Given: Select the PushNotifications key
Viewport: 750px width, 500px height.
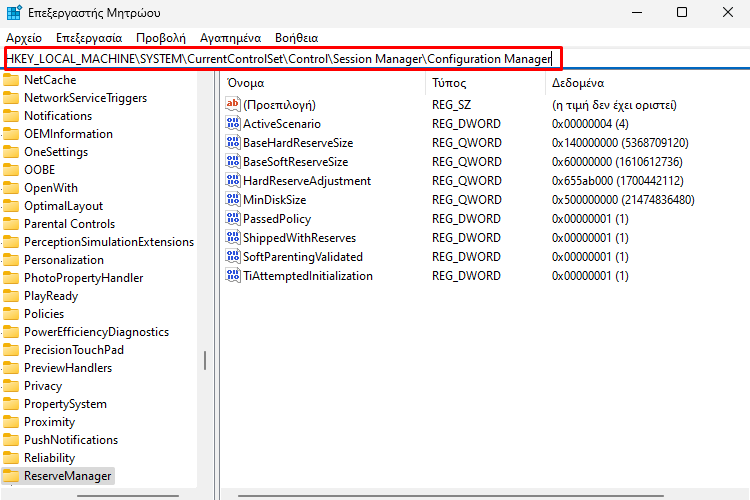Looking at the screenshot, I should click(71, 440).
